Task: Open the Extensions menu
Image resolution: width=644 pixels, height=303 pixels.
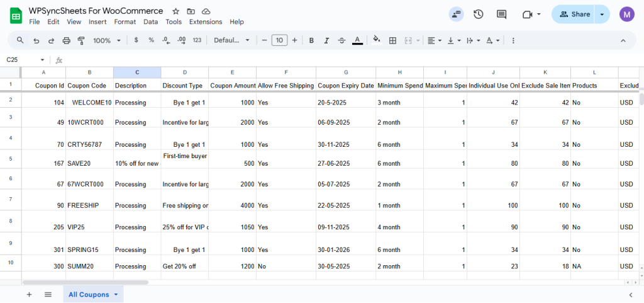Action: click(206, 22)
